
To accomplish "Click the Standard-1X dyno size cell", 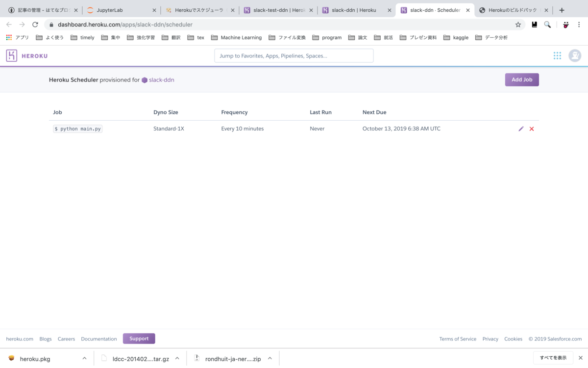I will pos(169,129).
